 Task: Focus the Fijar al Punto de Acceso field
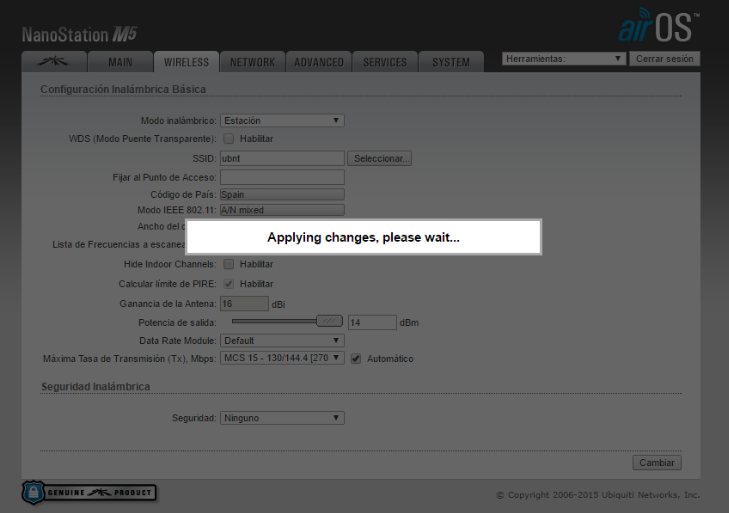(x=282, y=177)
